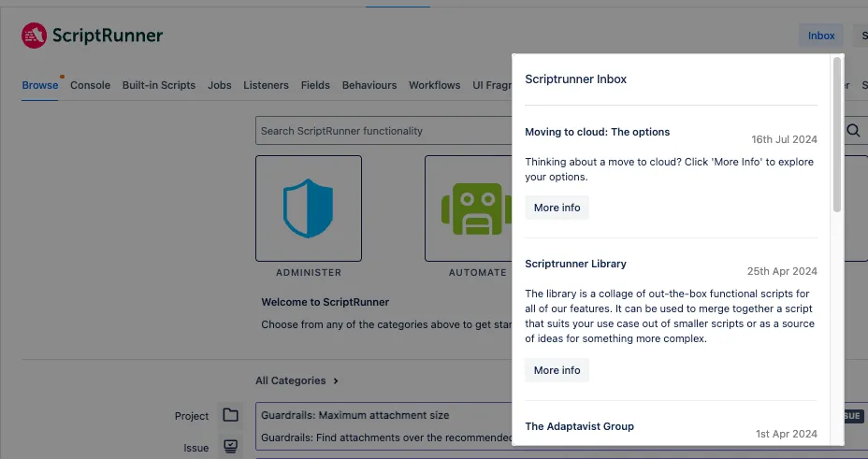Open the Behaviours tab

(x=369, y=85)
